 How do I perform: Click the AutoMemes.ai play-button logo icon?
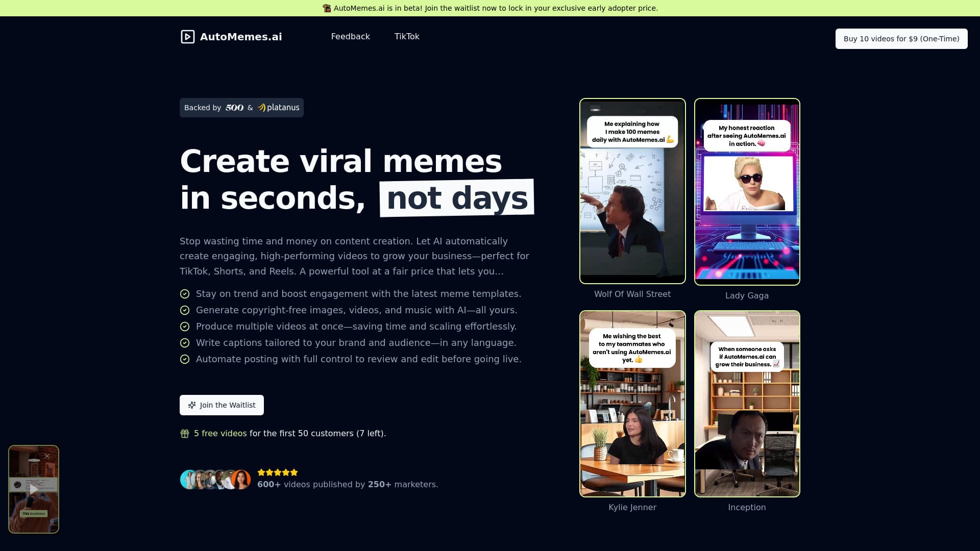coord(188,36)
